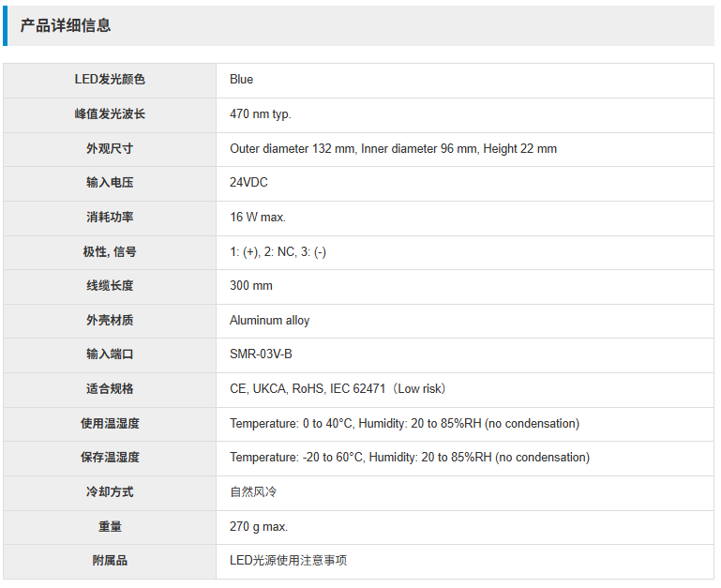Click the LED光源使用注意事项 value

pyautogui.click(x=289, y=561)
